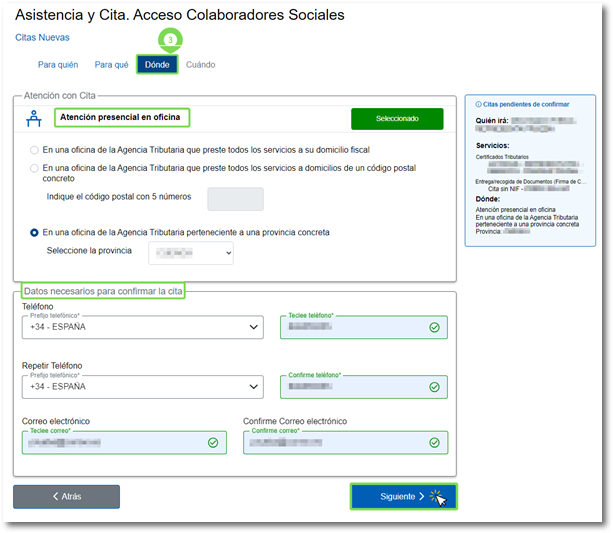Select office in a provincia concreta option
This screenshot has width=613, height=533.
pyautogui.click(x=35, y=232)
